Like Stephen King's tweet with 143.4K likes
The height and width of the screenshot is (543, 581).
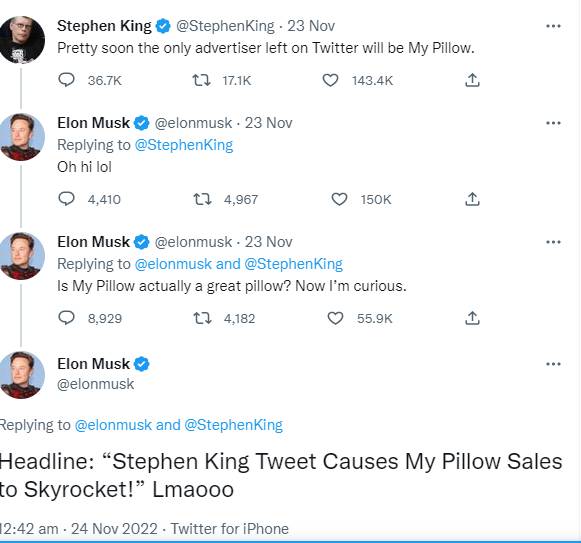330,80
